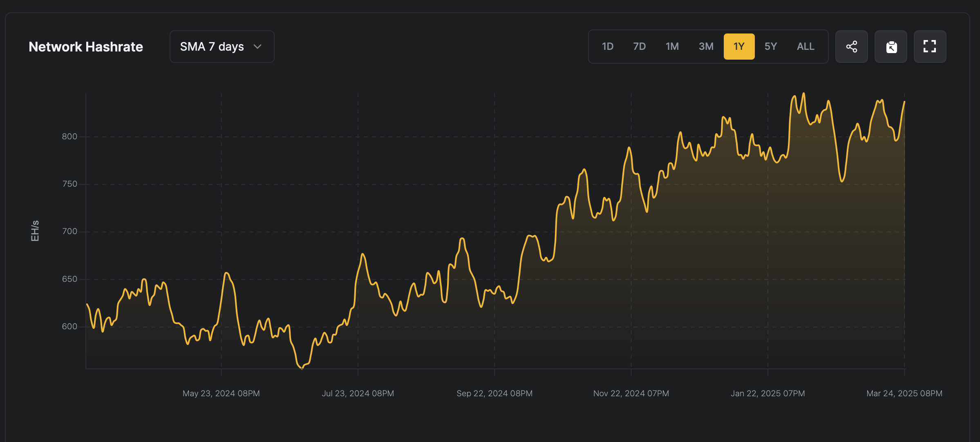
Task: Click the fullscreen corners icon
Action: point(930,47)
